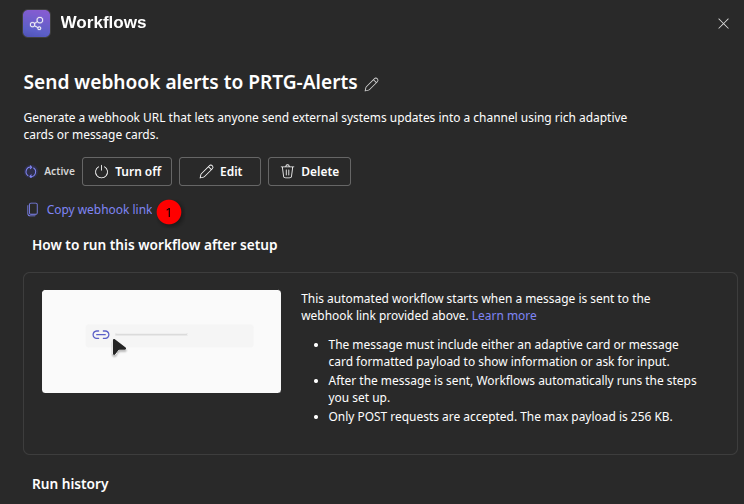
Task: Click the Run history heading
Action: point(70,484)
